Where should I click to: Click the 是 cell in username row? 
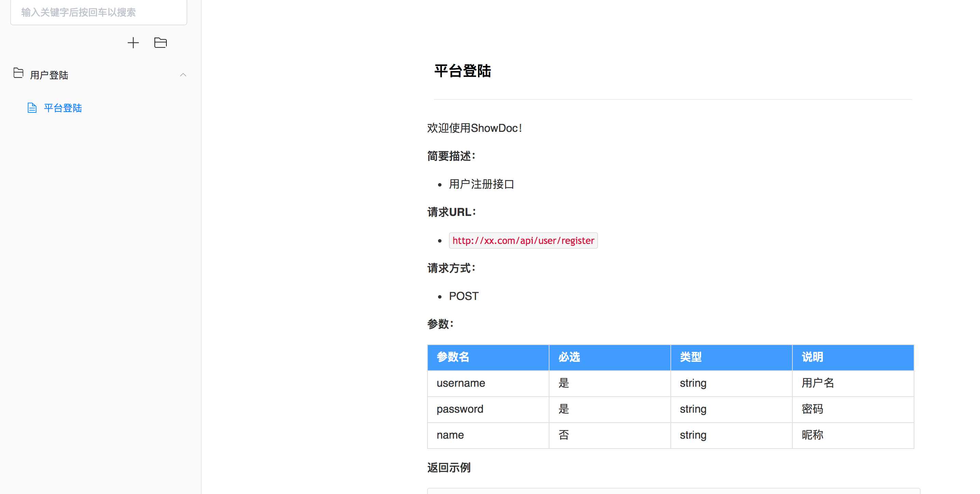point(610,383)
